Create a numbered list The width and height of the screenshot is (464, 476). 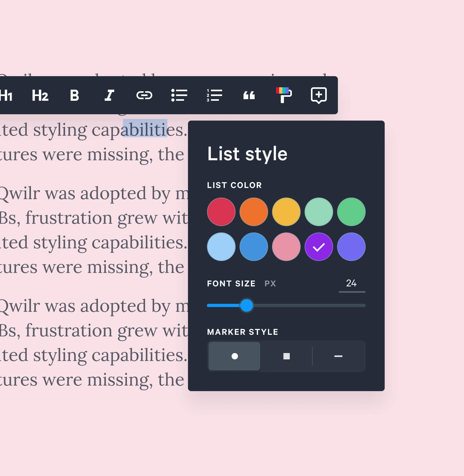coord(214,95)
